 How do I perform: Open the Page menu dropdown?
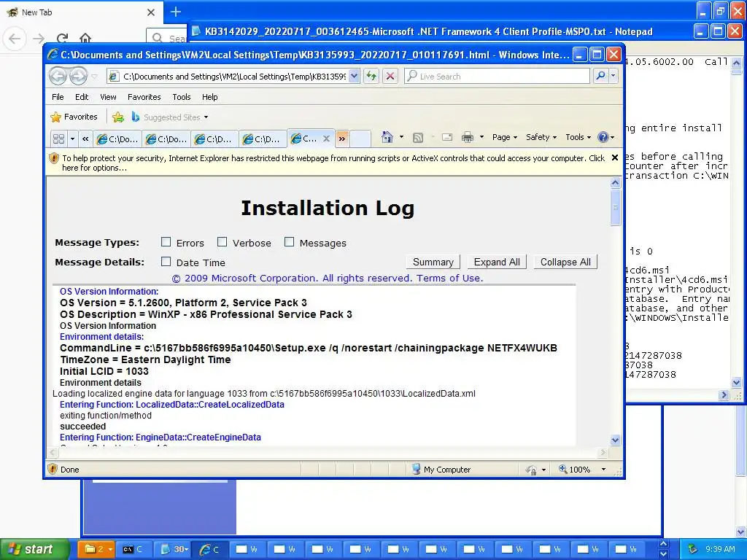click(x=505, y=137)
